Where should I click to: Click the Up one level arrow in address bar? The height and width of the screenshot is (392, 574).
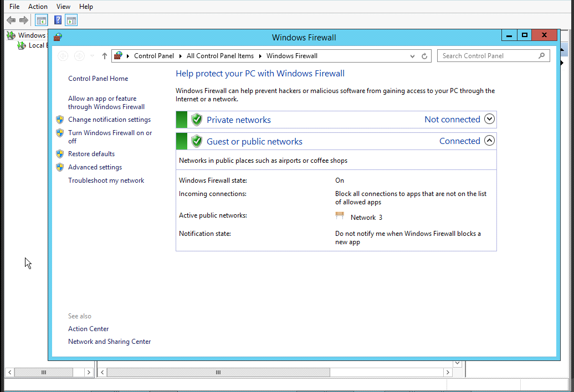click(x=104, y=55)
